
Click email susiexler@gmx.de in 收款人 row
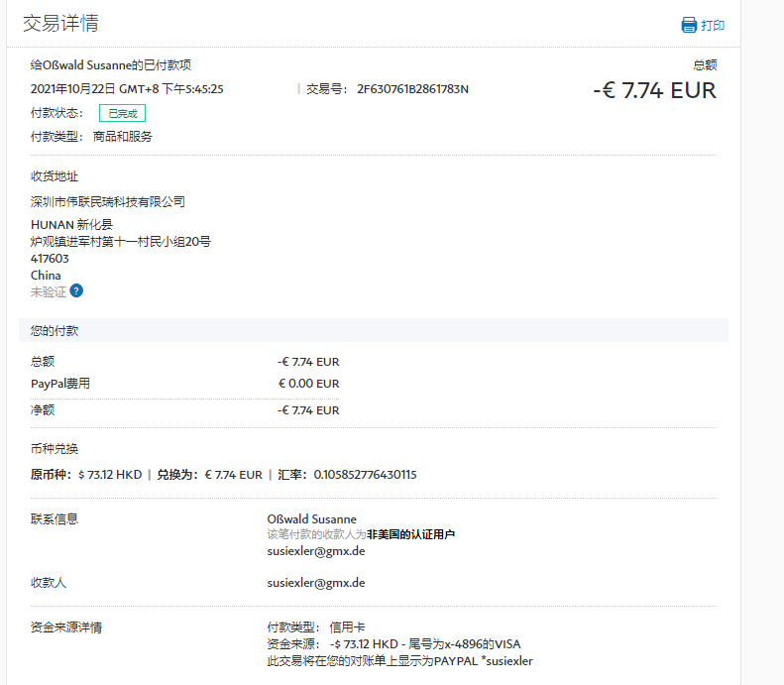pyautogui.click(x=315, y=583)
